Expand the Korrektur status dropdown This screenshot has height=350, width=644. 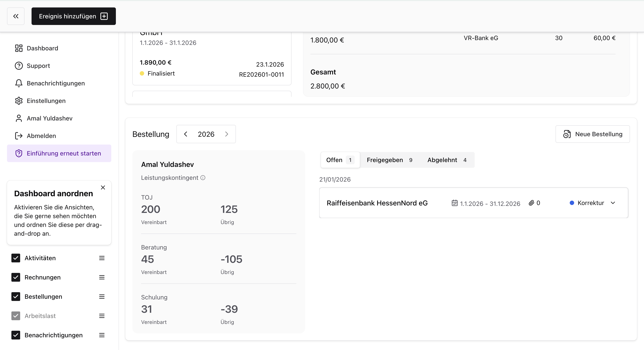coord(613,203)
